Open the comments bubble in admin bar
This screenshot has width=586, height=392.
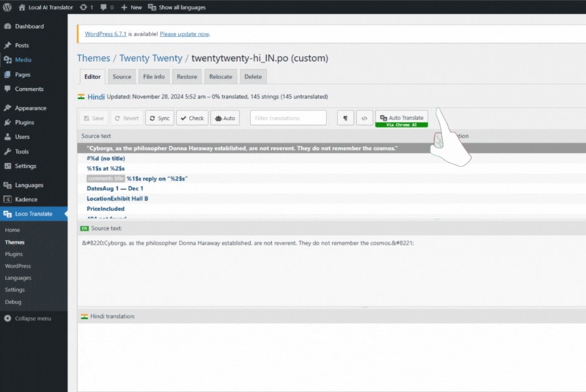tap(107, 7)
